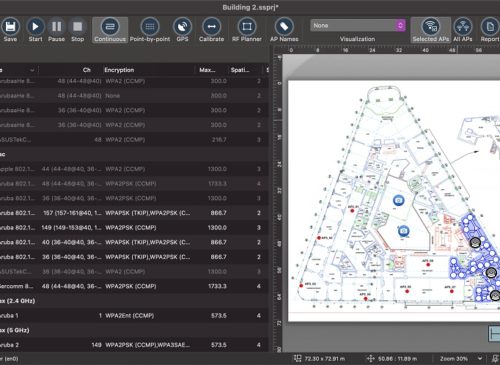Select the ASUSTek row with 216.7 rate

coord(133,140)
